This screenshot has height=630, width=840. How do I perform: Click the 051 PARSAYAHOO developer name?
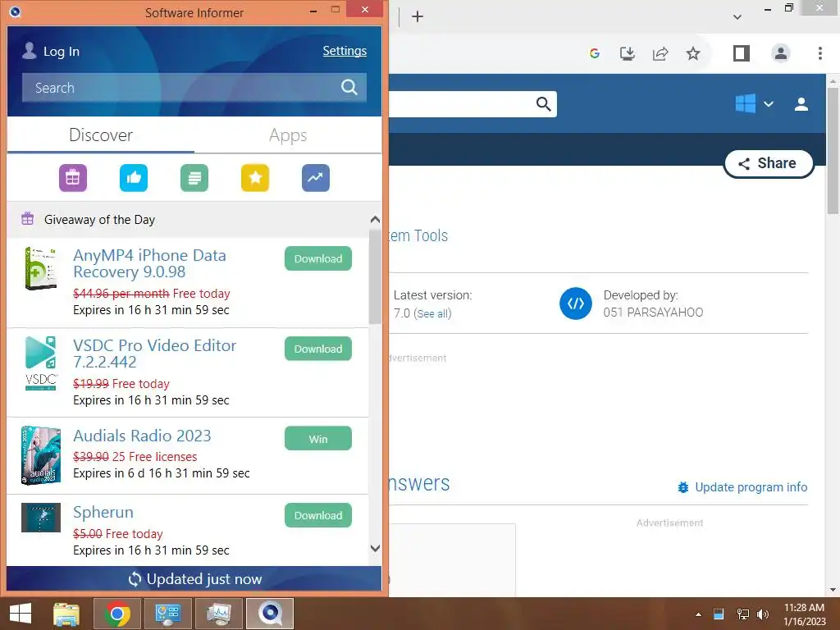point(653,313)
